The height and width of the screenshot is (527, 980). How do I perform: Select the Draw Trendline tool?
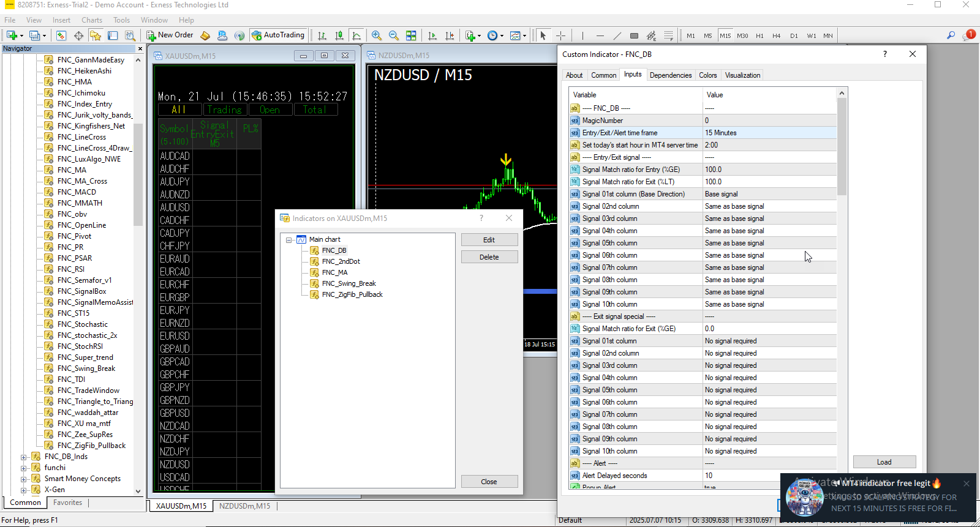[617, 36]
